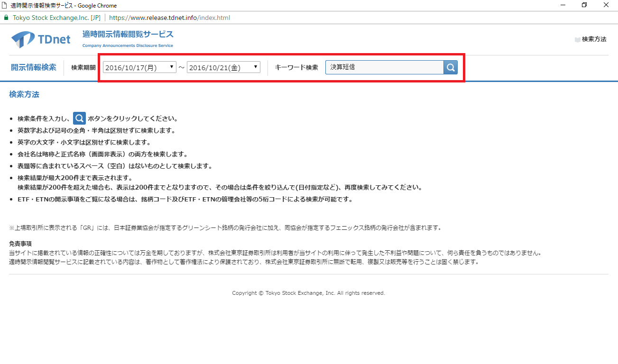This screenshot has width=618, height=364.
Task: Maximize the Chrome window
Action: pyautogui.click(x=584, y=5)
